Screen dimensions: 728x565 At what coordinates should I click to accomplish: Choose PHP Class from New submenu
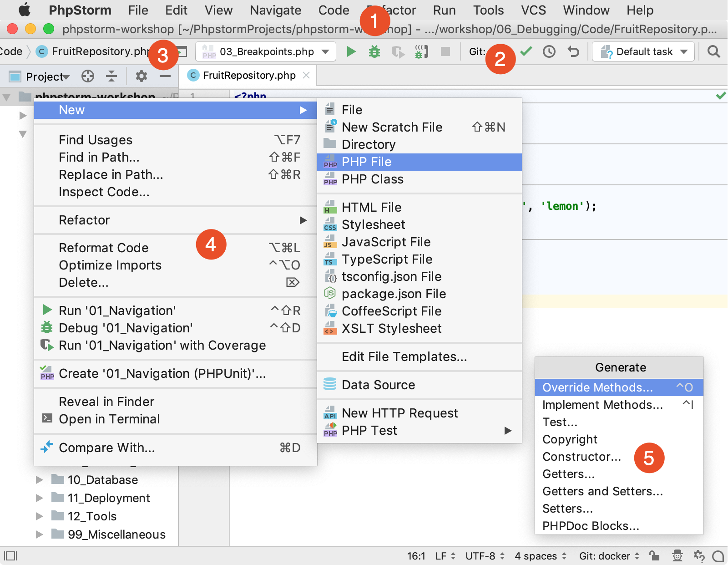click(x=420, y=179)
